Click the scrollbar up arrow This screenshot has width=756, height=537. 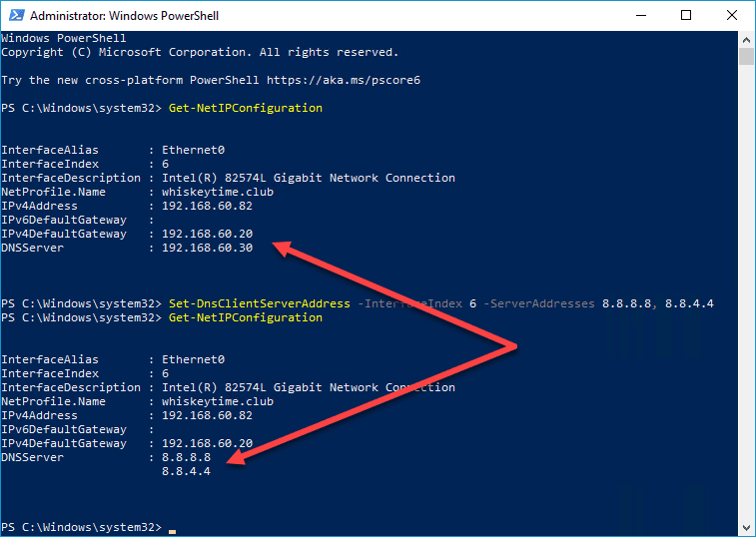pos(746,40)
